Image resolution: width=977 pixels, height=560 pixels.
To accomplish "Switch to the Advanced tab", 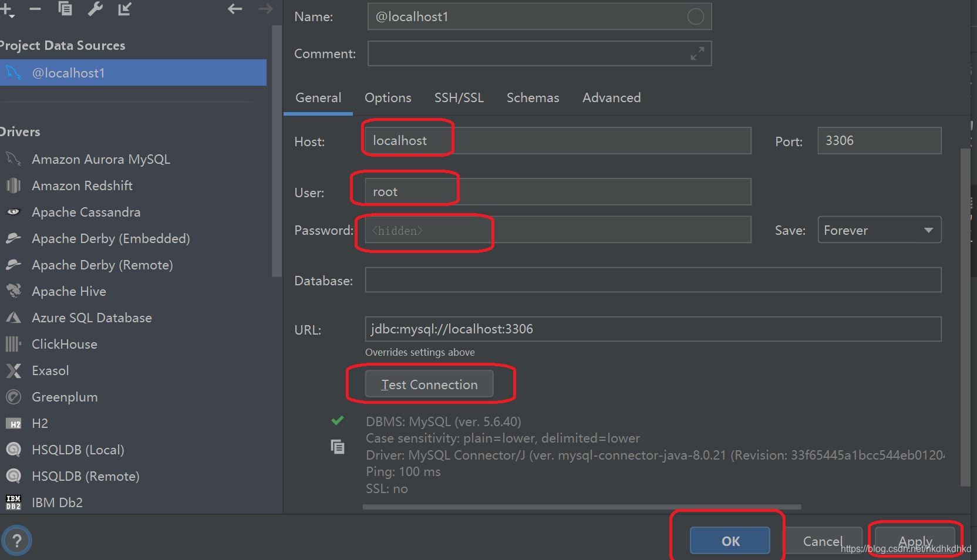I will pyautogui.click(x=611, y=97).
